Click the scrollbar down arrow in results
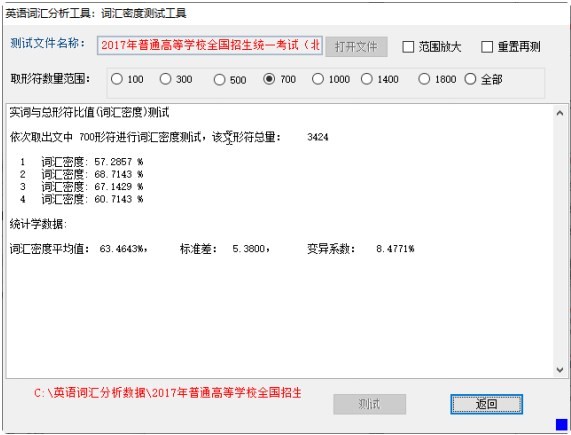Screen dimensions: 571x435 tap(560, 369)
